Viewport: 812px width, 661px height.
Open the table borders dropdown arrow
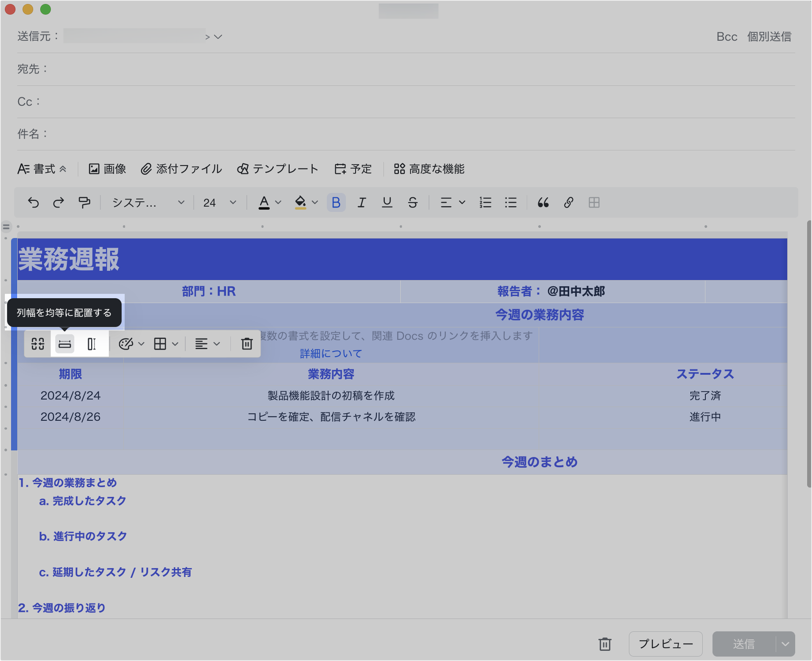tap(175, 344)
